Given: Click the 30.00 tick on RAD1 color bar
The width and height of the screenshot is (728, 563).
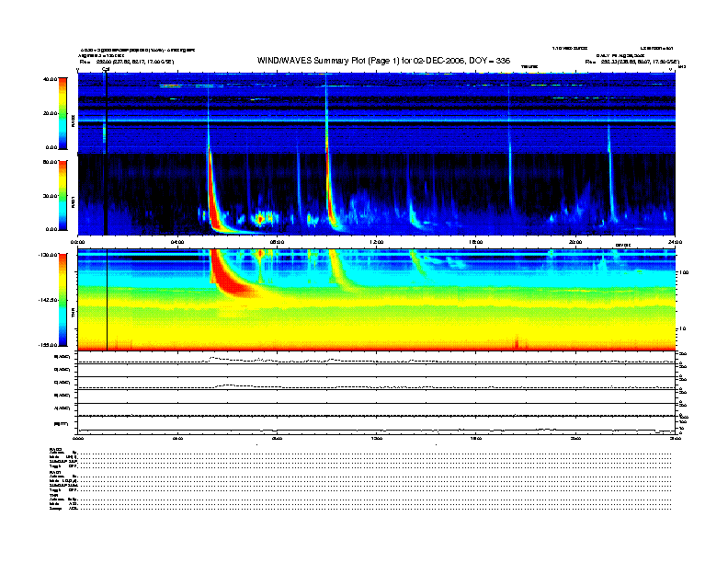Looking at the screenshot, I should (x=51, y=196).
